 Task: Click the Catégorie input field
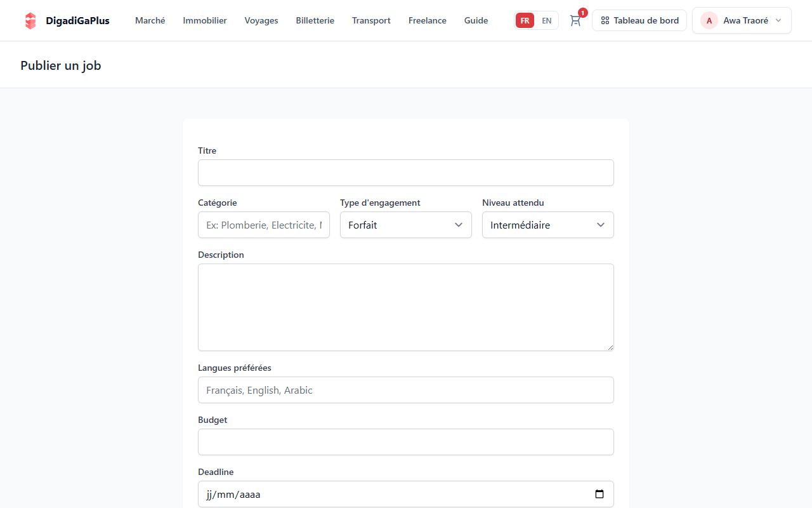click(264, 225)
